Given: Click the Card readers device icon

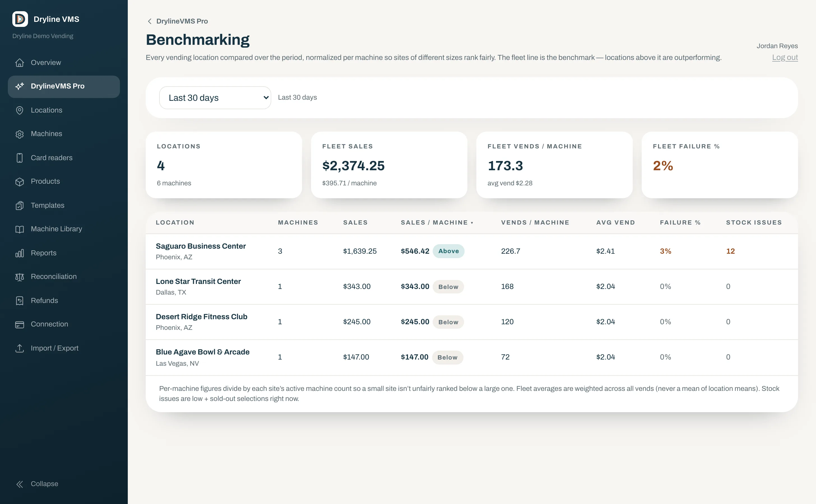Looking at the screenshot, I should pos(20,158).
